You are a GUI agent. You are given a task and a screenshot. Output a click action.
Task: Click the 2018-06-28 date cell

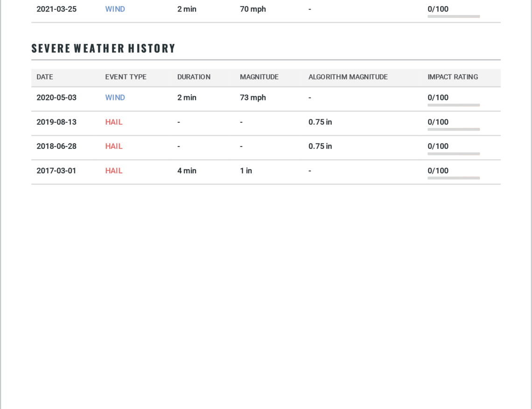(x=56, y=146)
